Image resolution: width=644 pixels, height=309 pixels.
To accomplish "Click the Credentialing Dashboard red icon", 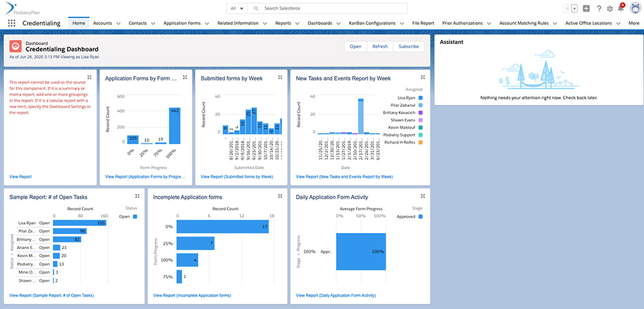I will [x=15, y=46].
